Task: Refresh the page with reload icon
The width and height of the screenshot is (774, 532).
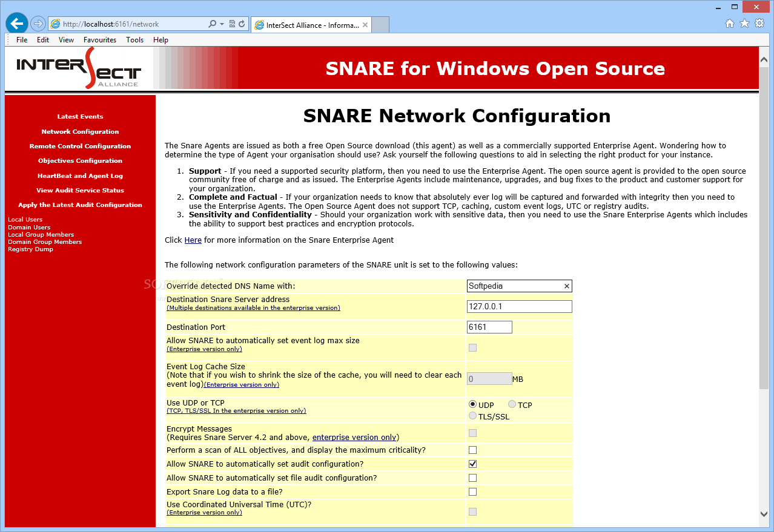Action: click(x=242, y=24)
